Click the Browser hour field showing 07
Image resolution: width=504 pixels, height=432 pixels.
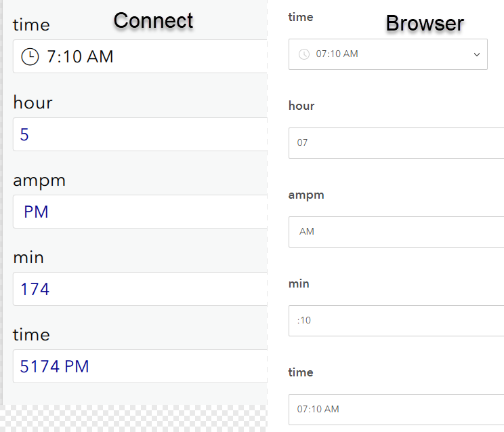click(396, 143)
